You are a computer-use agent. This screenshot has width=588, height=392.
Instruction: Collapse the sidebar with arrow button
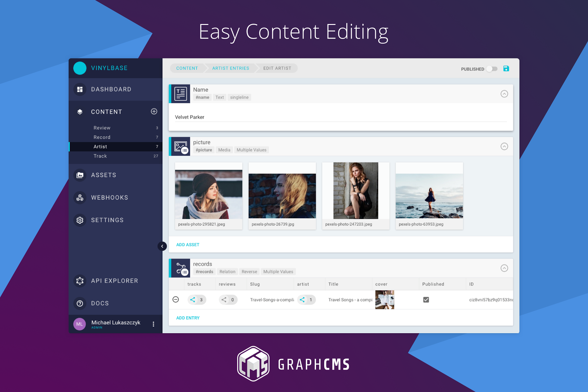point(162,246)
